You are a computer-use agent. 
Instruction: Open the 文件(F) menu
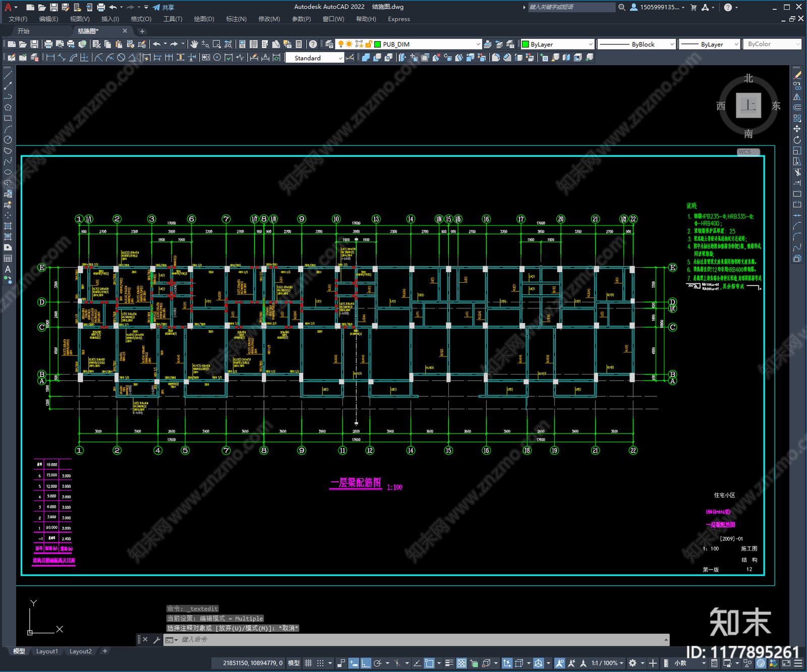coord(18,19)
